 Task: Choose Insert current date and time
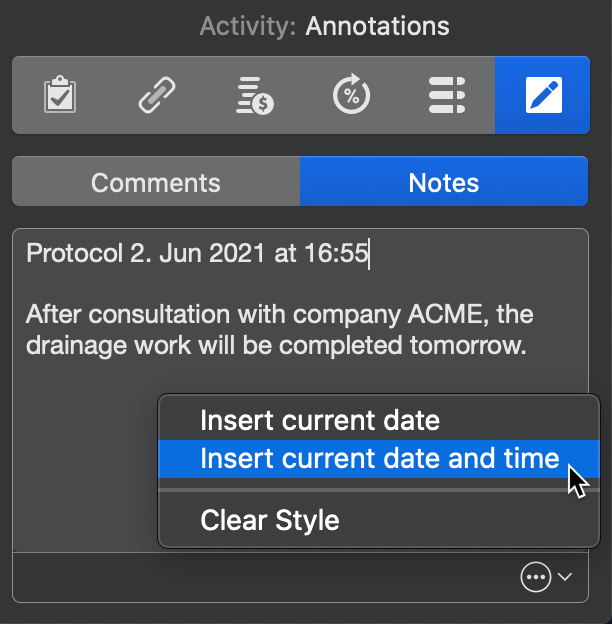pos(379,459)
